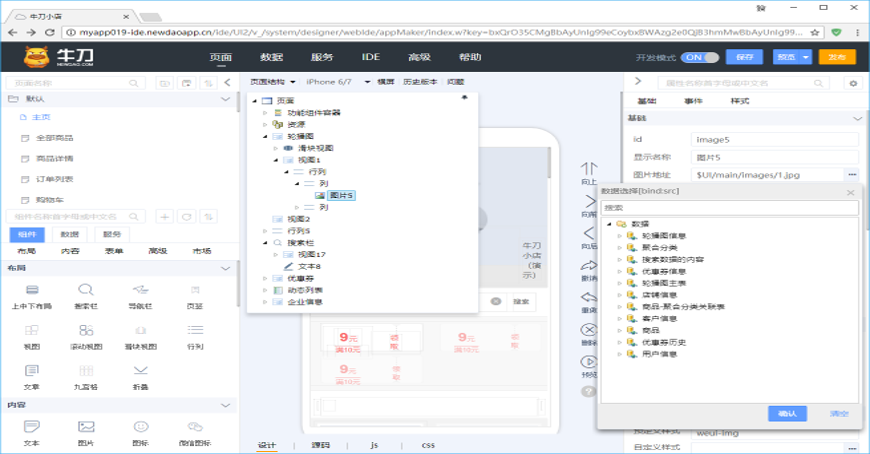
Task: Open the property panel settings gear
Action: click(x=853, y=82)
